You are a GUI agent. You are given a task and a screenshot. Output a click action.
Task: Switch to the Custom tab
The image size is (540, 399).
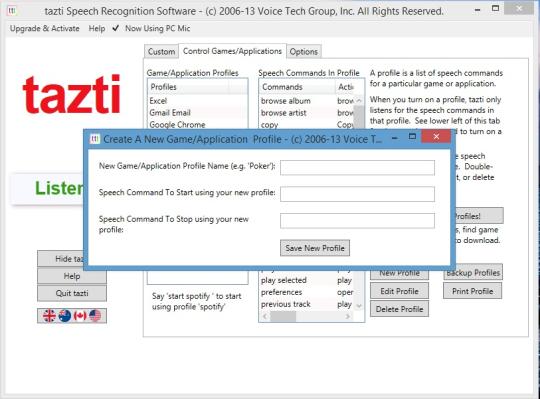pos(161,52)
